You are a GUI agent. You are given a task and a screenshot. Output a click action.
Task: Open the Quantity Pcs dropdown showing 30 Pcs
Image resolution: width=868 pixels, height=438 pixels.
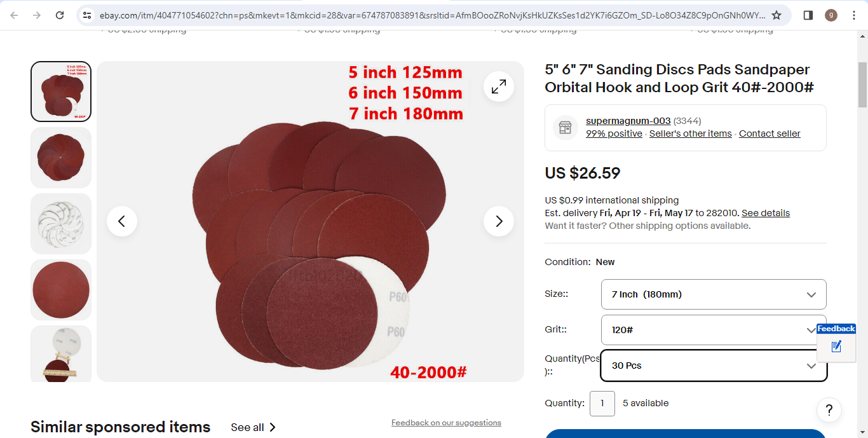click(x=714, y=366)
